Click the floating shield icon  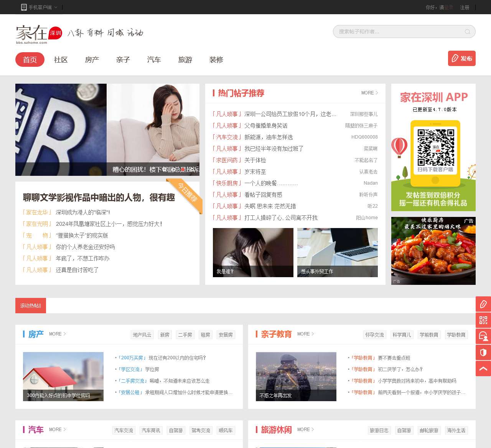483,352
